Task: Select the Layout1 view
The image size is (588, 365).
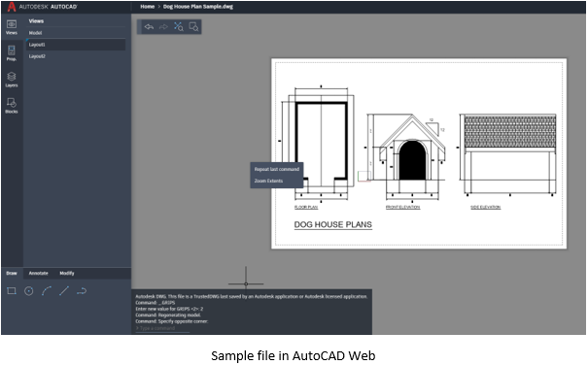Action: coord(76,45)
